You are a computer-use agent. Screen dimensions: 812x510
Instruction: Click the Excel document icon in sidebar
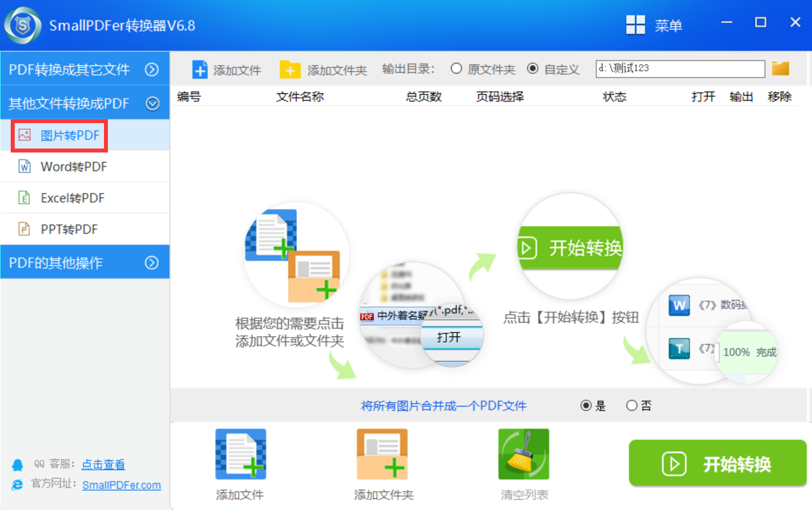pos(24,197)
